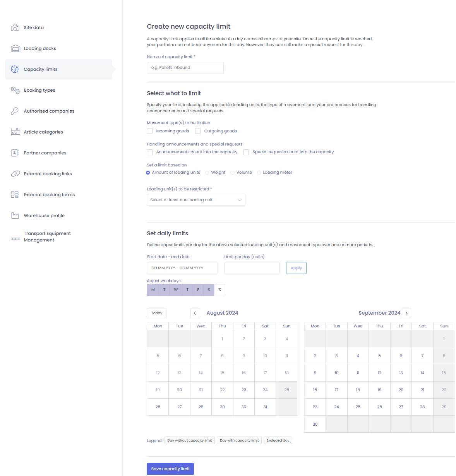This screenshot has width=456, height=476.
Task: Check Announcements count into the capacity
Action: [149, 152]
